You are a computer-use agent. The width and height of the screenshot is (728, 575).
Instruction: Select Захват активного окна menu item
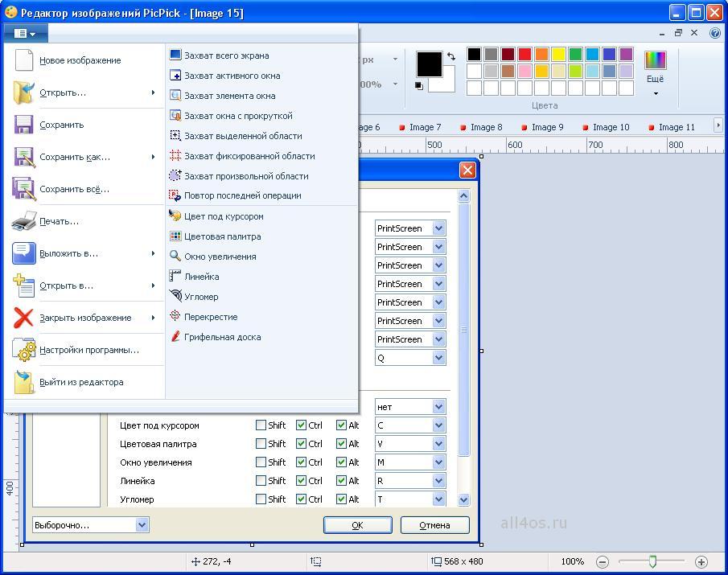[262, 75]
